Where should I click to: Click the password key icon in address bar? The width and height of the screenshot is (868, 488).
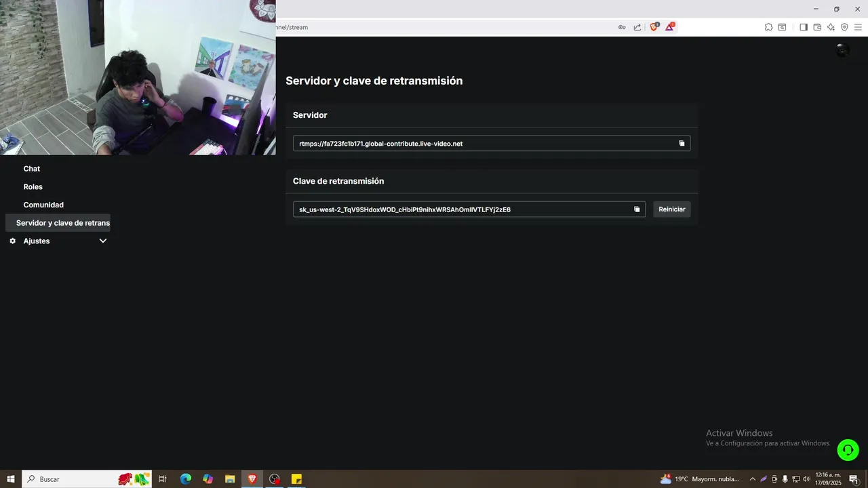(x=622, y=27)
